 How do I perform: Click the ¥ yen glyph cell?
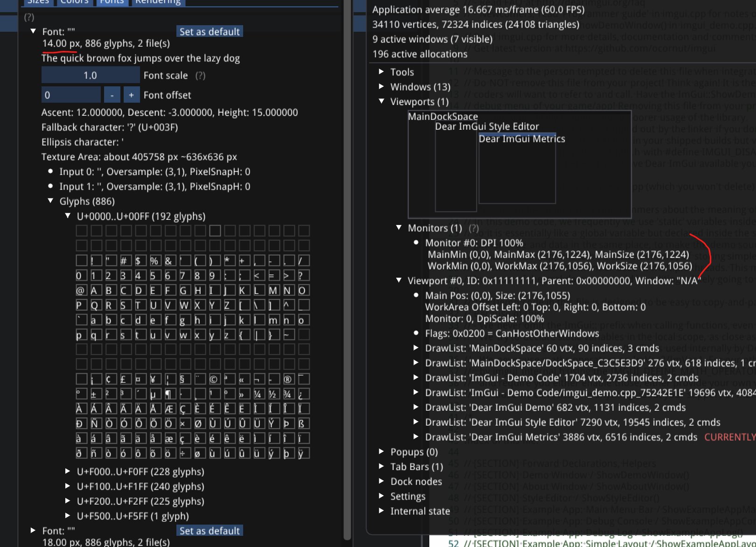155,379
